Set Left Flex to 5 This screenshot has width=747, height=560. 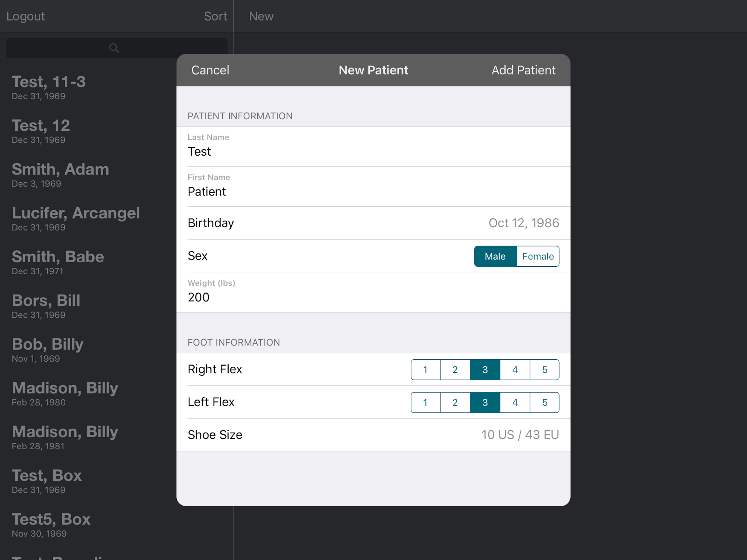[x=545, y=402]
